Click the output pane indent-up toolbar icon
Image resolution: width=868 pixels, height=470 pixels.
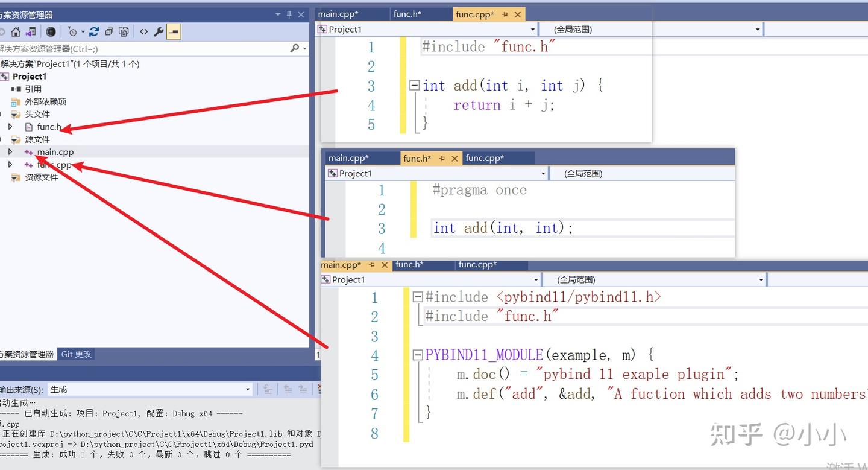pos(268,389)
